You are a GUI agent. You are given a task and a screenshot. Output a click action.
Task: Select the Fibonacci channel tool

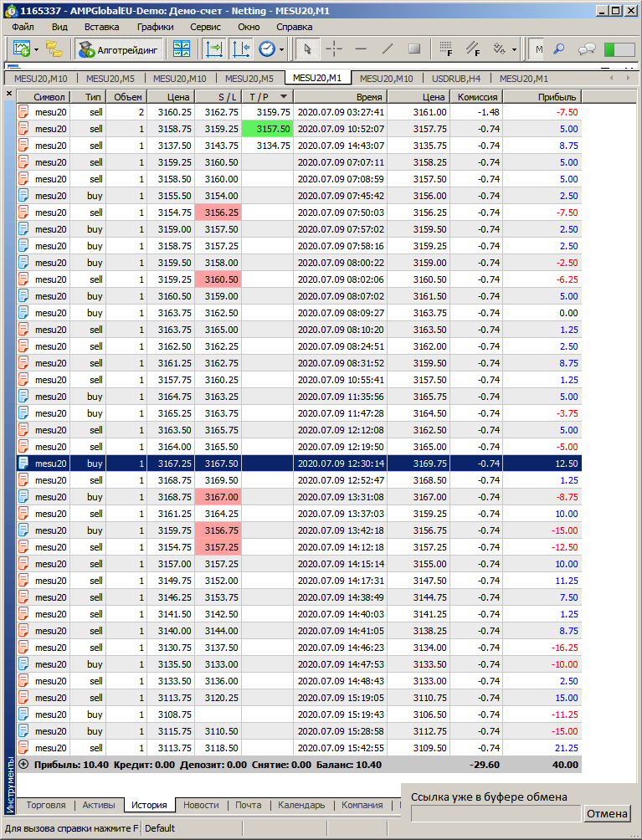pos(473,49)
